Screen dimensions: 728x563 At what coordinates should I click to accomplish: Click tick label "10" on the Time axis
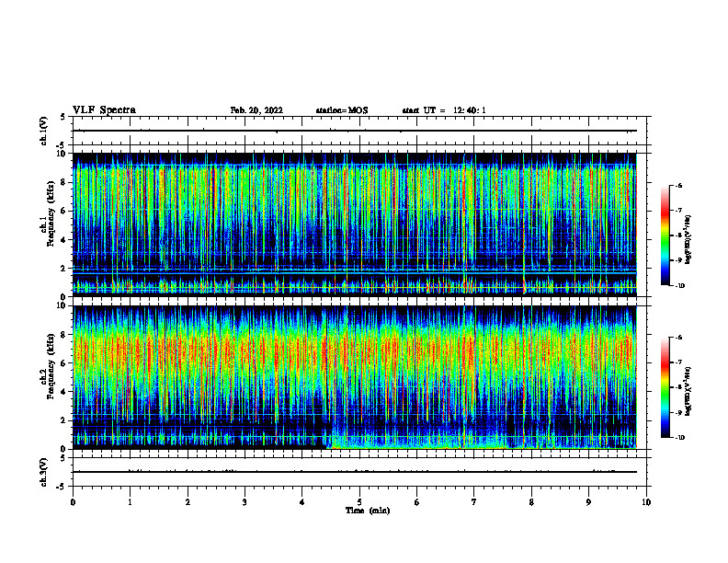pyautogui.click(x=646, y=502)
